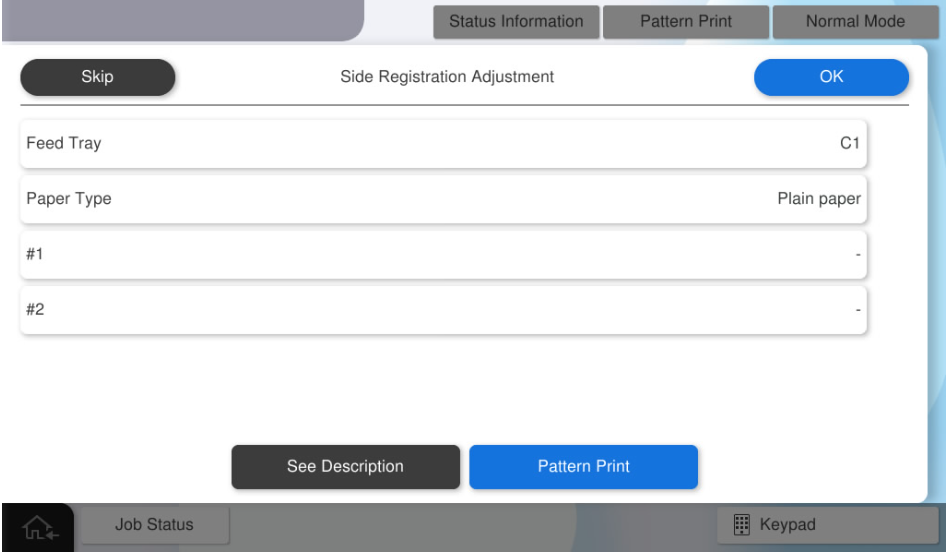The image size is (946, 552).
Task: Open the Keypad grid icon
Action: [742, 525]
